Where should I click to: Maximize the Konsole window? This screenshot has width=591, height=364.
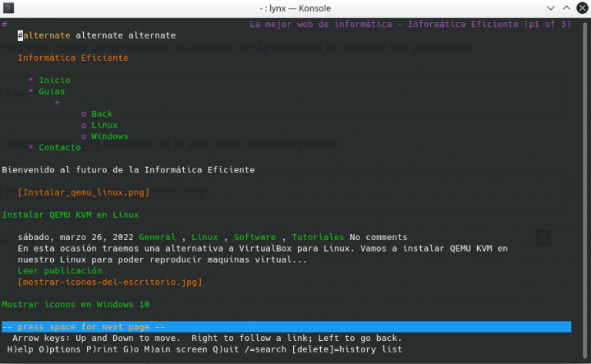click(566, 8)
